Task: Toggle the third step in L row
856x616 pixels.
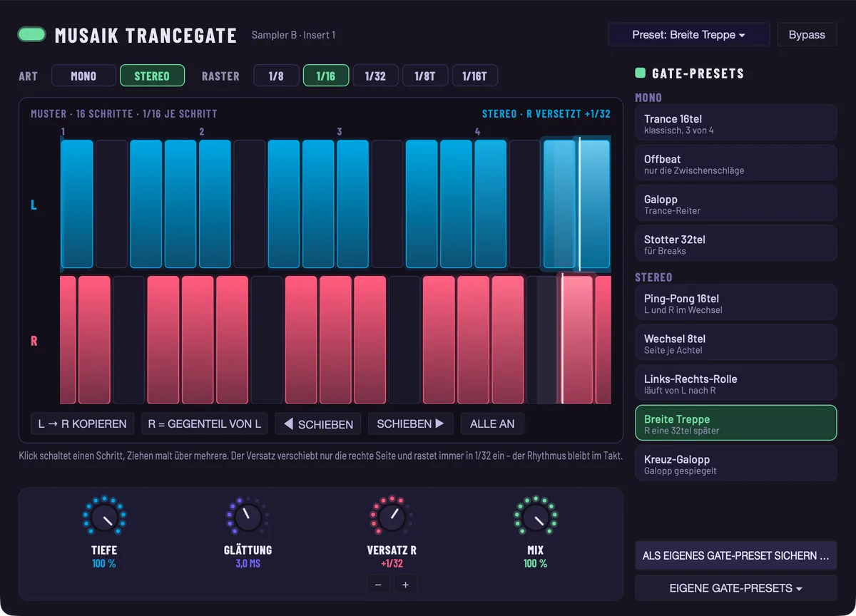Action: click(146, 204)
